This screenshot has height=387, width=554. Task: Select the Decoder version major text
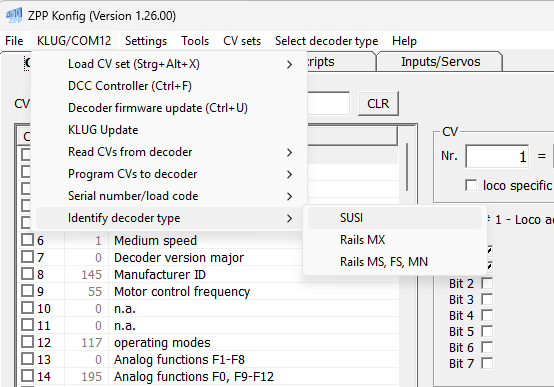(179, 258)
